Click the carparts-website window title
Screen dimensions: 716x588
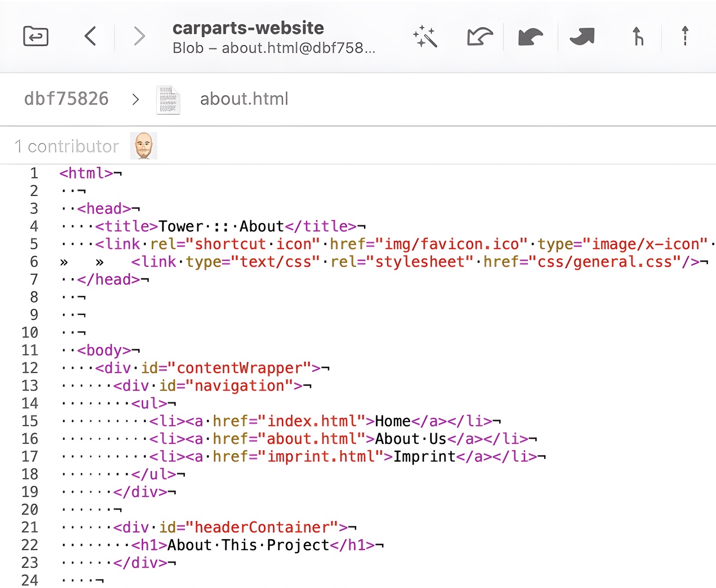[248, 28]
